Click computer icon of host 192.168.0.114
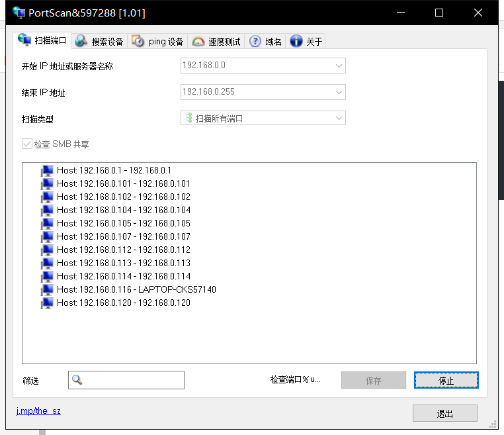This screenshot has width=504, height=435. 47,276
